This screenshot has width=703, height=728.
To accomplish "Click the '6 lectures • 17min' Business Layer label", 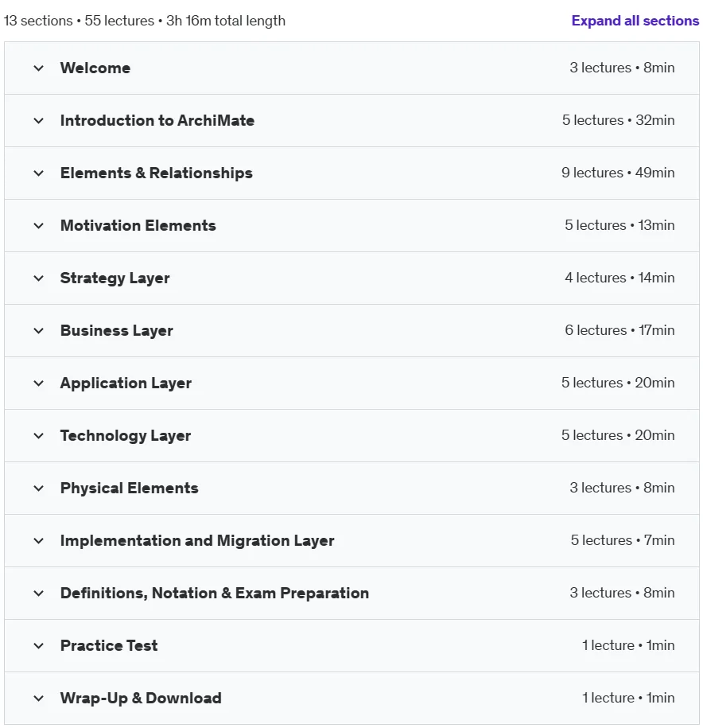I will click(x=619, y=330).
